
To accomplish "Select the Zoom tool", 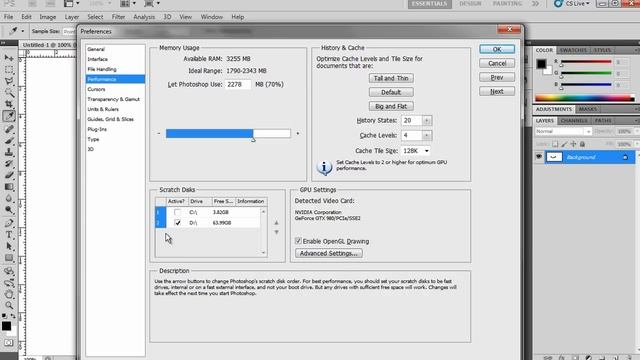I will click(9, 305).
